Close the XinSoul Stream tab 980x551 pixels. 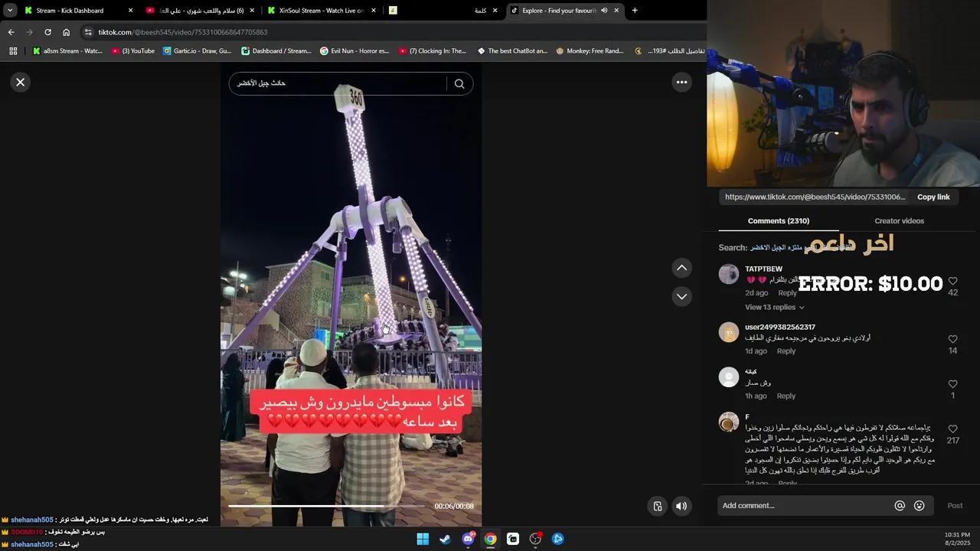click(374, 11)
